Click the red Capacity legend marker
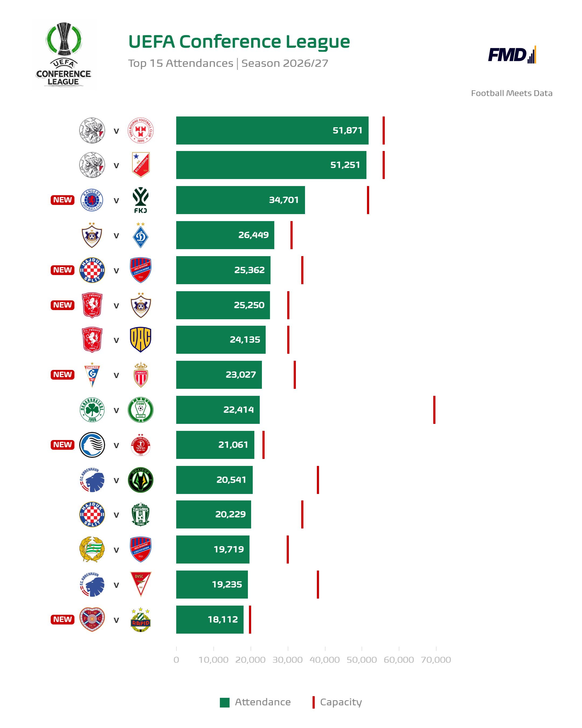This screenshot has width=582, height=728. [313, 702]
